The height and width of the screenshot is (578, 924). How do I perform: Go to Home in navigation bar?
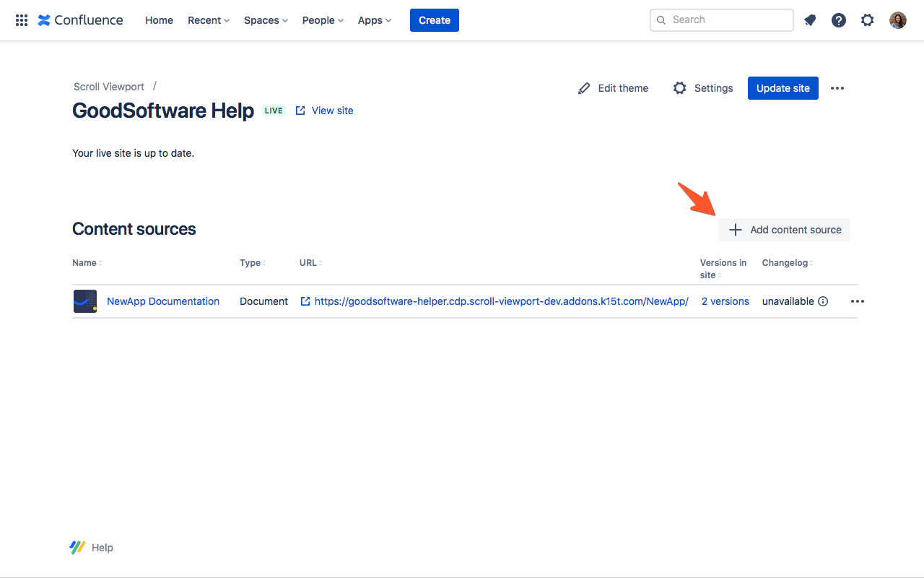tap(159, 20)
